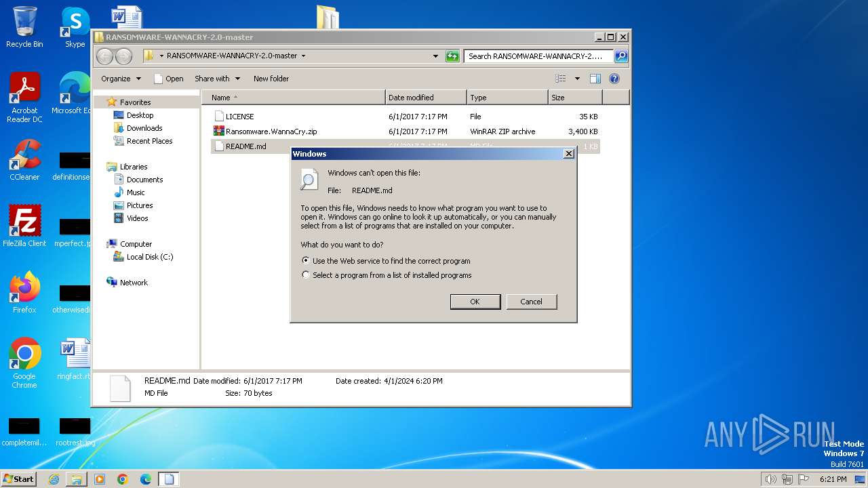Image resolution: width=868 pixels, height=488 pixels.
Task: Open Music library
Action: pyautogui.click(x=136, y=192)
